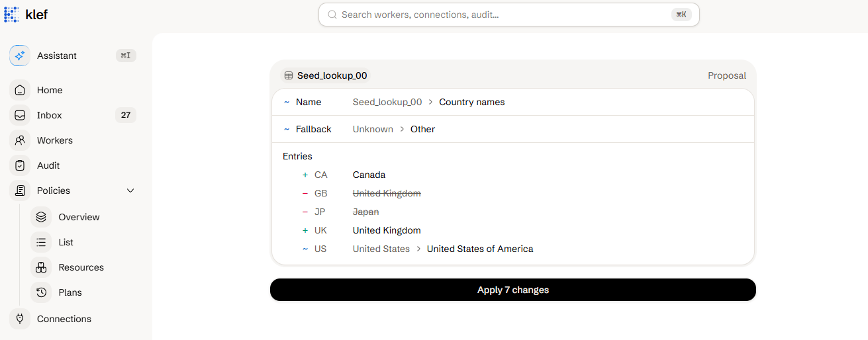
Task: Click the old fallback value Unknown
Action: click(x=373, y=129)
